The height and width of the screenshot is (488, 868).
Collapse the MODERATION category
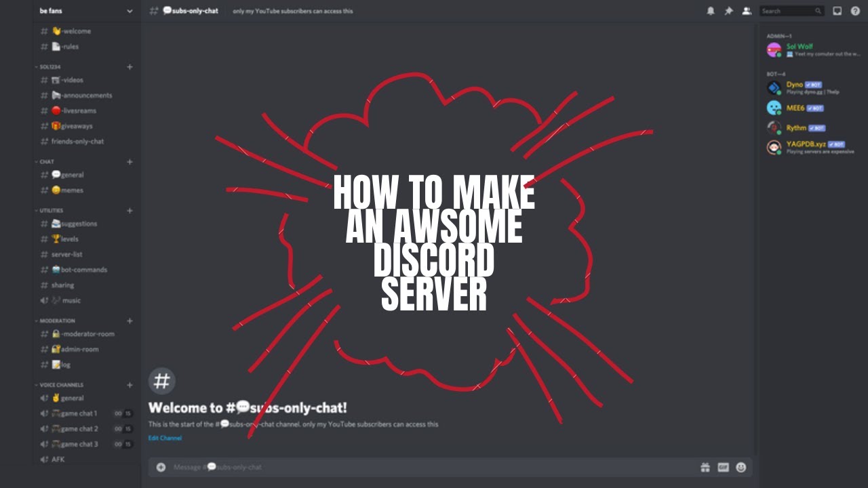pos(55,321)
